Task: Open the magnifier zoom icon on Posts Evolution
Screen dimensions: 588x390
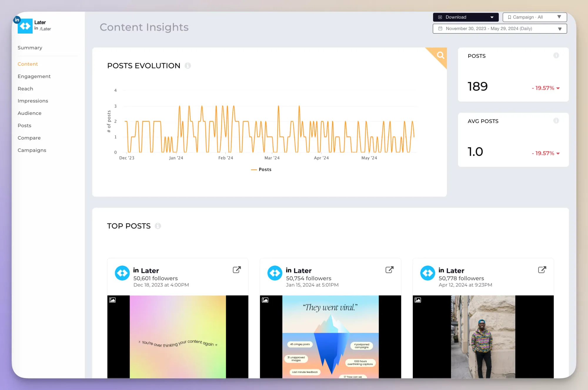Action: (440, 55)
